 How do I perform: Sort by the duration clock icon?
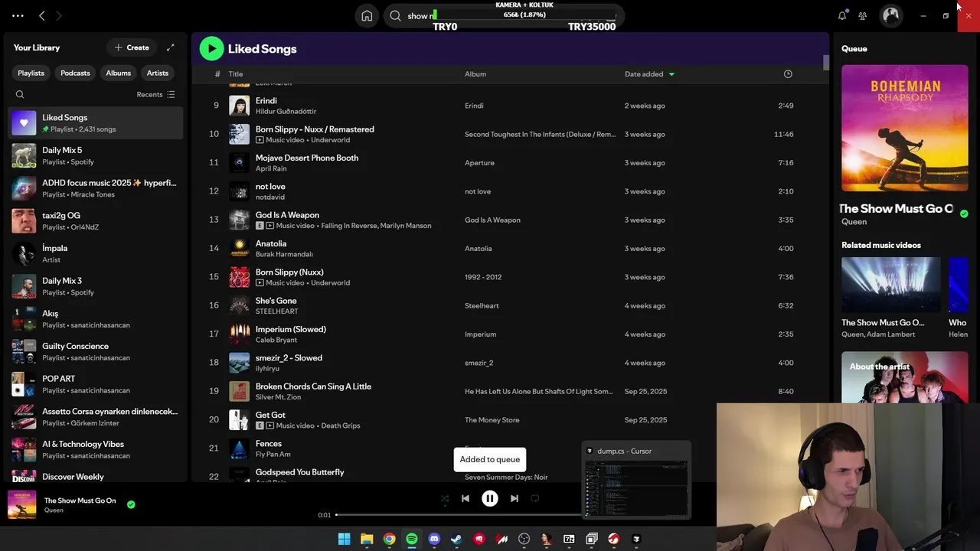click(788, 74)
